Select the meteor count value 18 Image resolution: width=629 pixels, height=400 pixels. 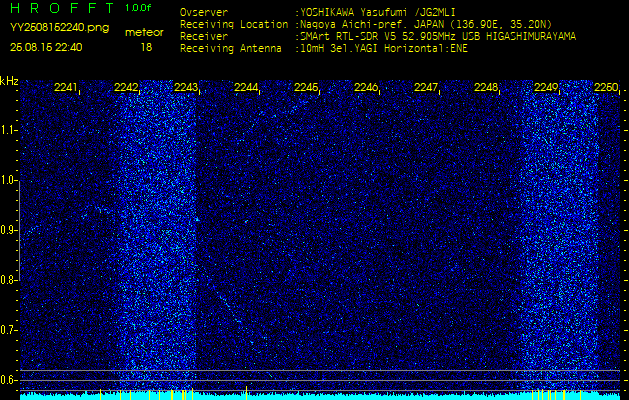point(146,47)
